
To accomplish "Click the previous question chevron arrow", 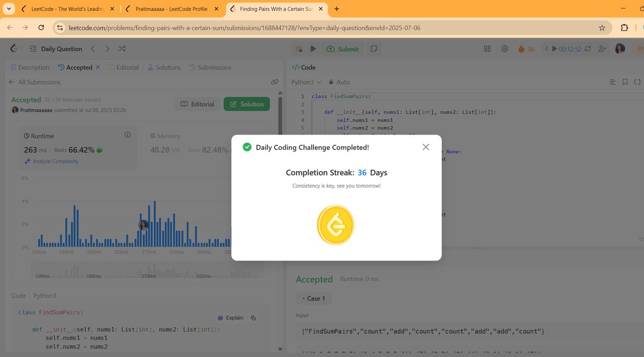I will coord(92,48).
